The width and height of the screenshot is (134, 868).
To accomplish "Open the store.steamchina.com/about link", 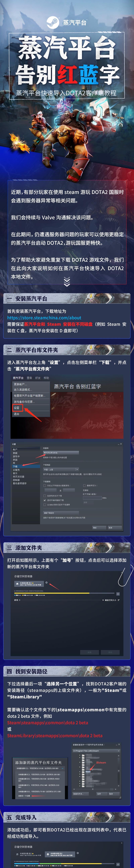I will pos(44,317).
